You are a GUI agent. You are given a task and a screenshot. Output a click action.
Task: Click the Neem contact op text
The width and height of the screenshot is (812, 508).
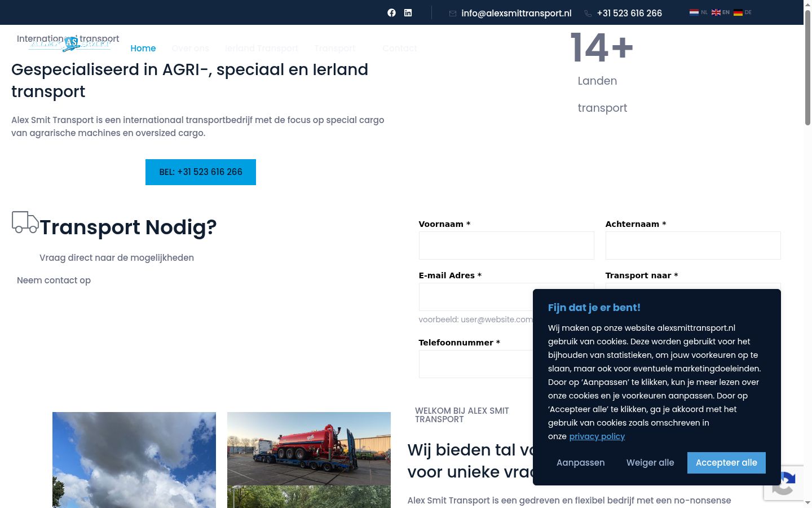click(54, 281)
